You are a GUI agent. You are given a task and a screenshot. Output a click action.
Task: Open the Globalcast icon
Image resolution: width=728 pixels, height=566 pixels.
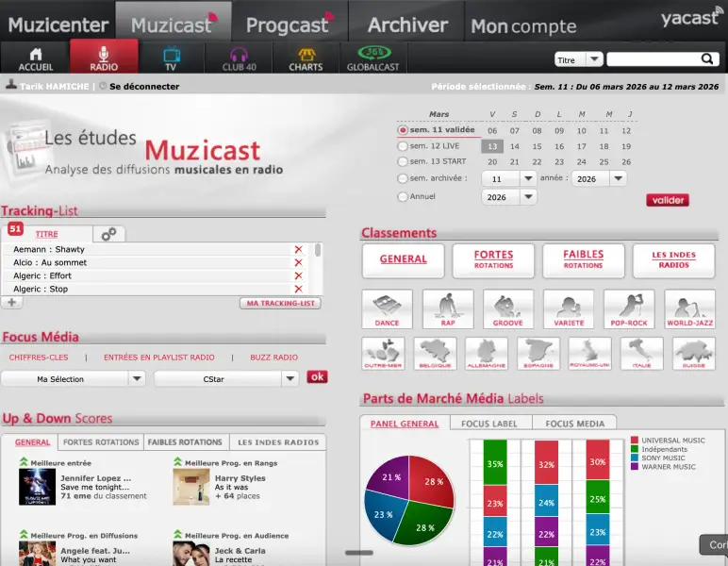coord(373,58)
